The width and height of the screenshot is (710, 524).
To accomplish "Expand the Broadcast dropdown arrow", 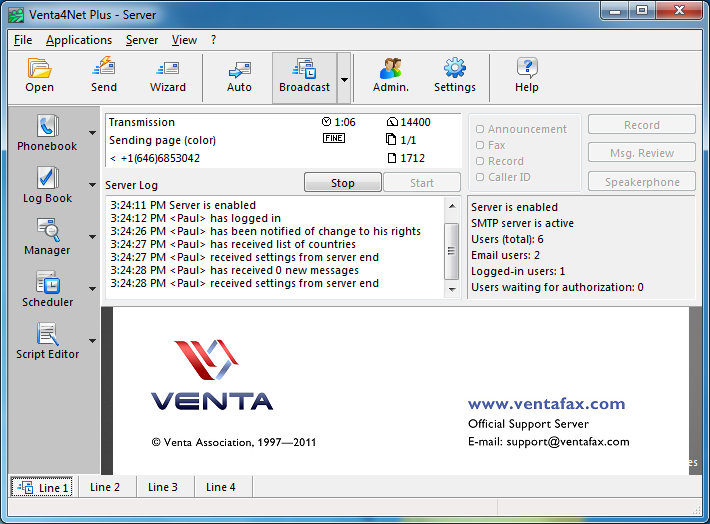I will click(x=344, y=80).
